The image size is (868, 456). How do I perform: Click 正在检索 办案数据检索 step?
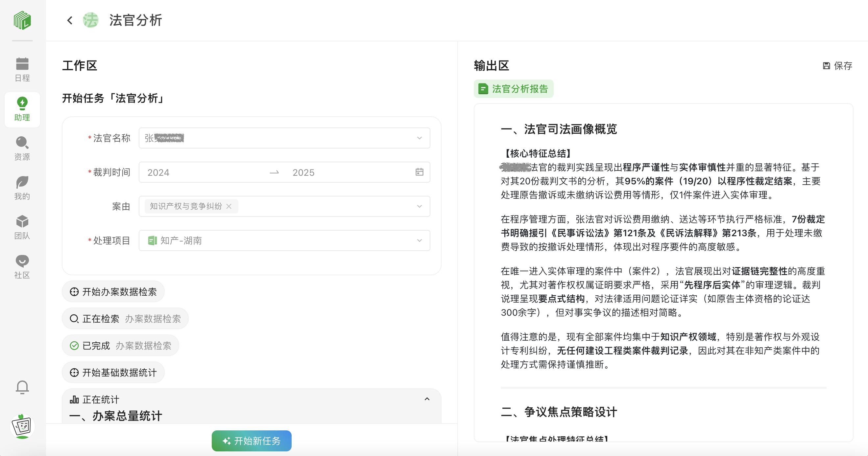click(125, 319)
